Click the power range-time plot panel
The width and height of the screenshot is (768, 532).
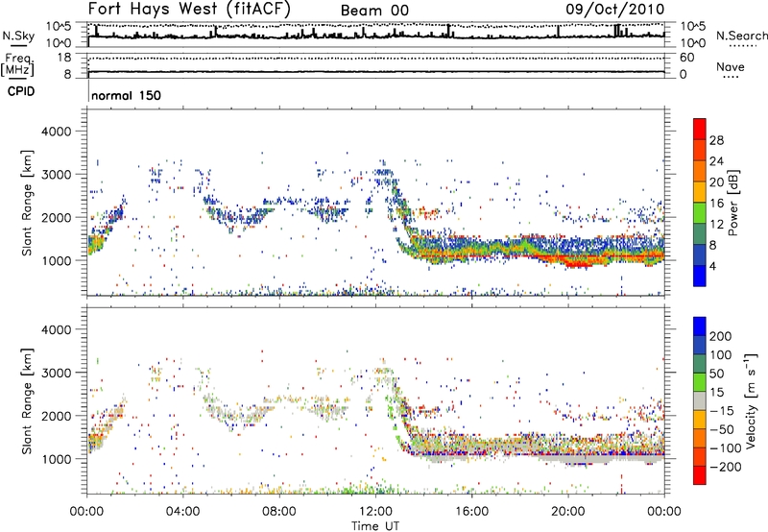375,203
